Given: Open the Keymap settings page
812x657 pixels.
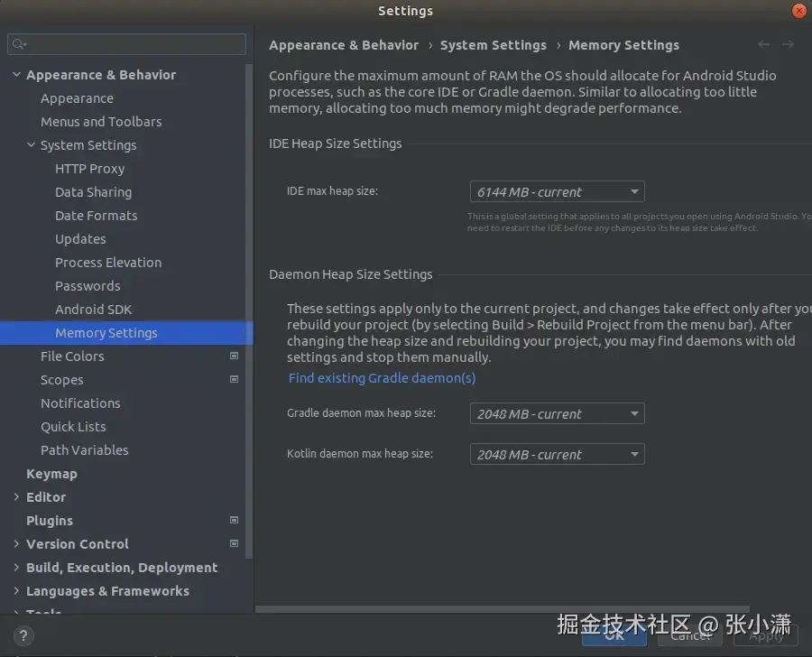Looking at the screenshot, I should (51, 474).
